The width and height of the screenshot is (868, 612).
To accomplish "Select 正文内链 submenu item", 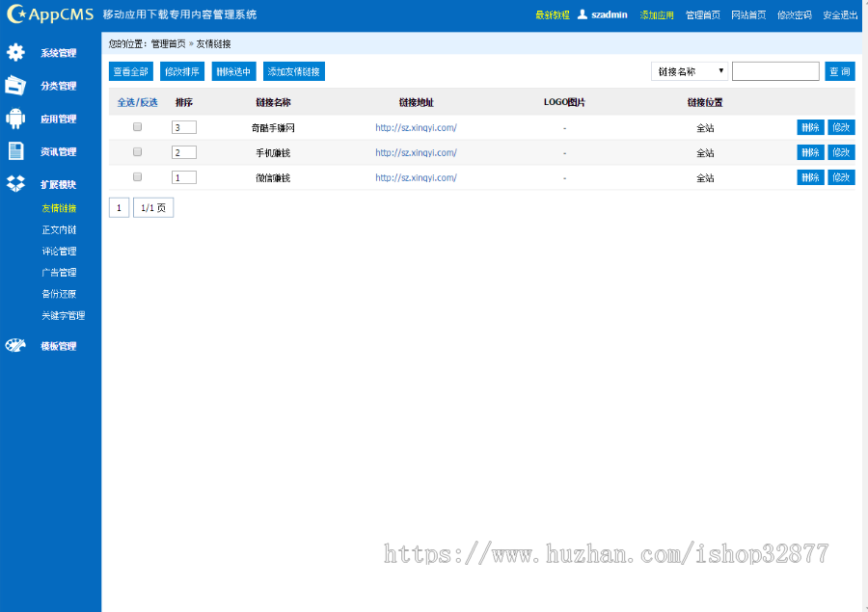I will point(59,229).
